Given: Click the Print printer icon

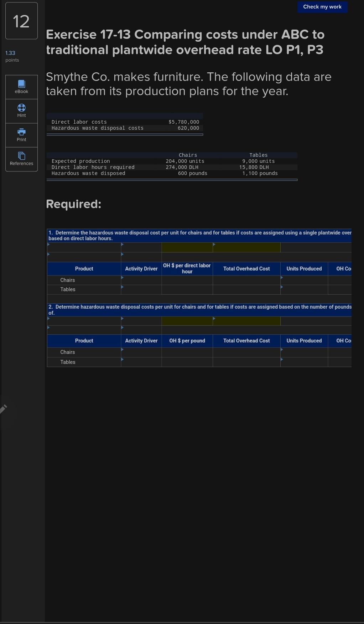Looking at the screenshot, I should (21, 132).
